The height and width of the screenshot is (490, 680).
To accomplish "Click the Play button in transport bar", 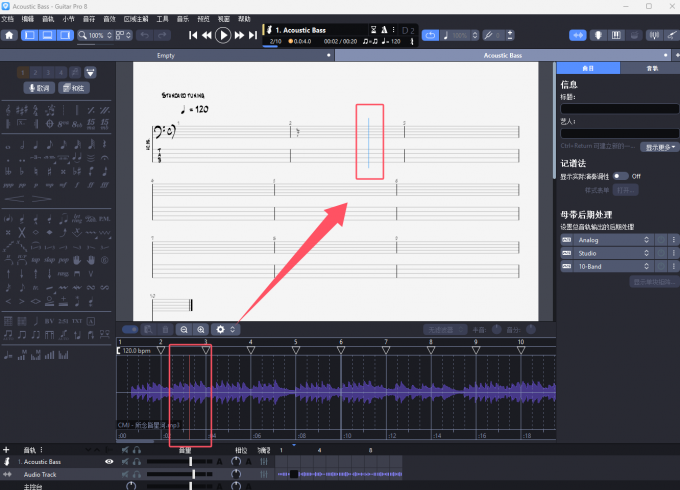I will tap(223, 35).
